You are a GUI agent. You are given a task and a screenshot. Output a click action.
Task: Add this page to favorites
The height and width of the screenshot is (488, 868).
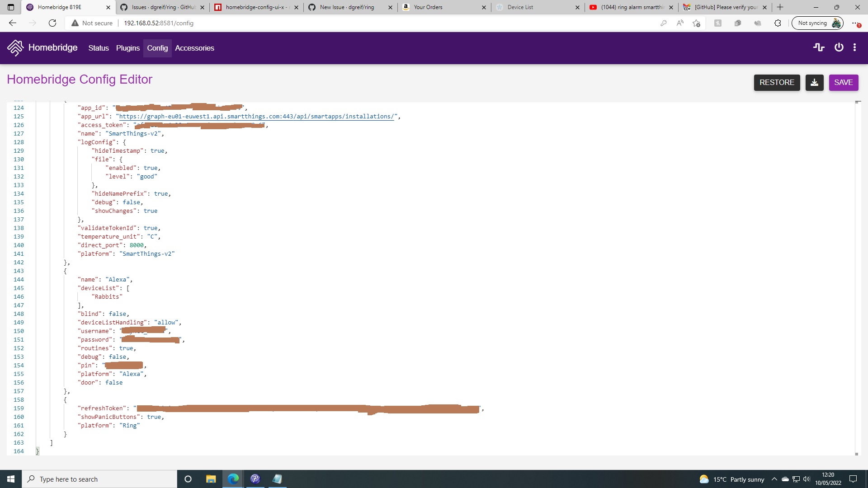click(x=696, y=23)
